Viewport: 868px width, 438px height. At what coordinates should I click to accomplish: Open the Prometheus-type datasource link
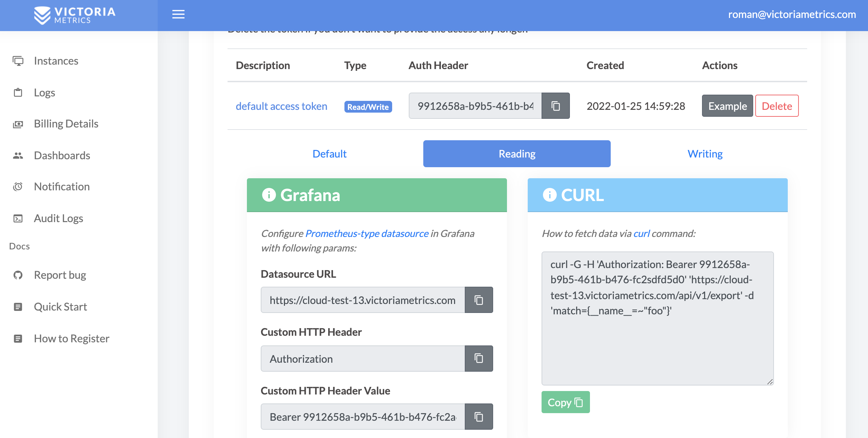click(367, 234)
